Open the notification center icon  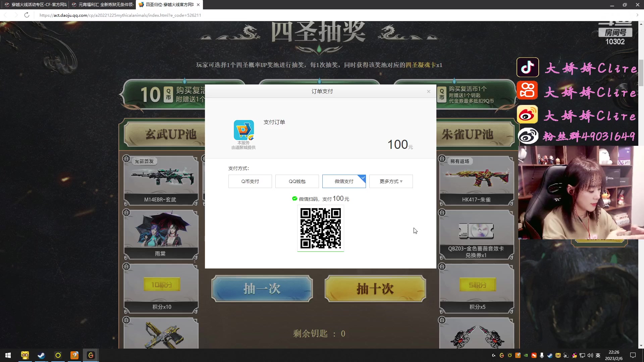[x=633, y=355]
